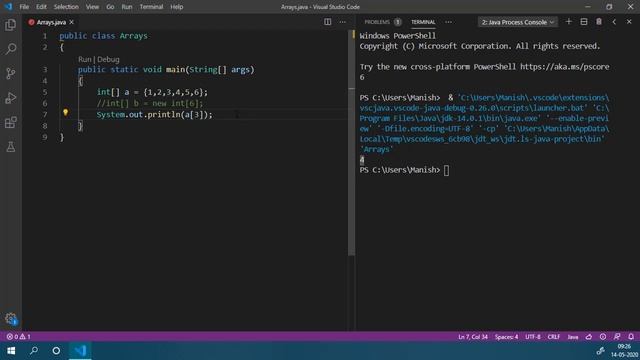Open the View menu
This screenshot has height=360, width=640.
pos(92,7)
